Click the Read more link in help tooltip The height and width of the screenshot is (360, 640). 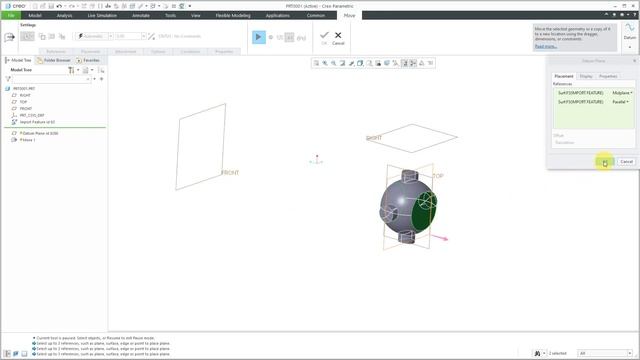click(546, 46)
